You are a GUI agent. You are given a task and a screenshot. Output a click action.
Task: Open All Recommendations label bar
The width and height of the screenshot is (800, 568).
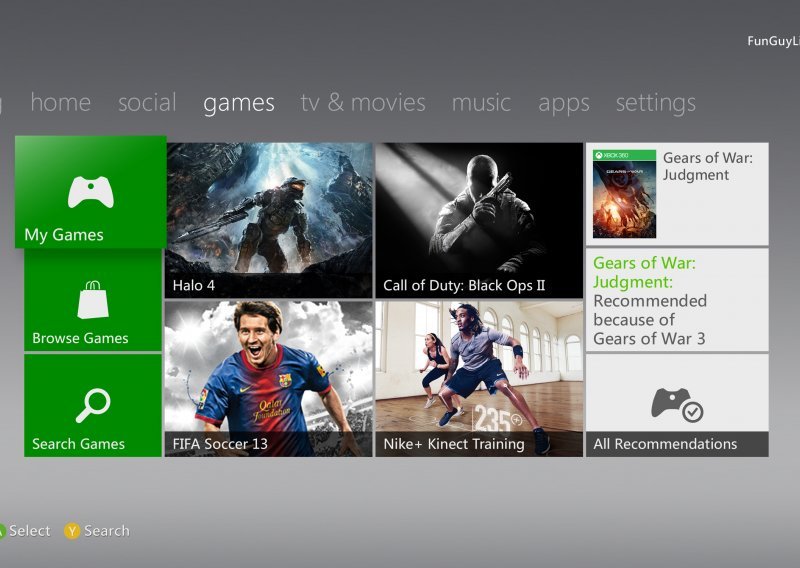tap(677, 444)
